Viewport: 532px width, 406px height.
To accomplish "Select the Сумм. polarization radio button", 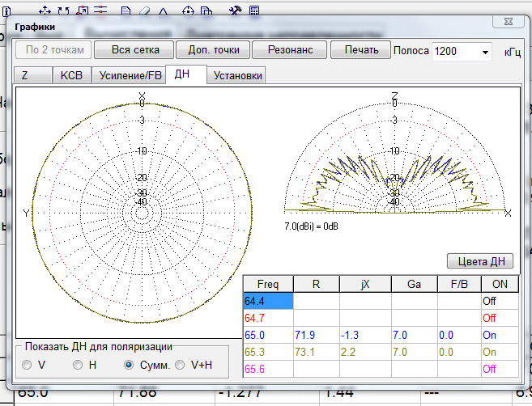I will (129, 365).
